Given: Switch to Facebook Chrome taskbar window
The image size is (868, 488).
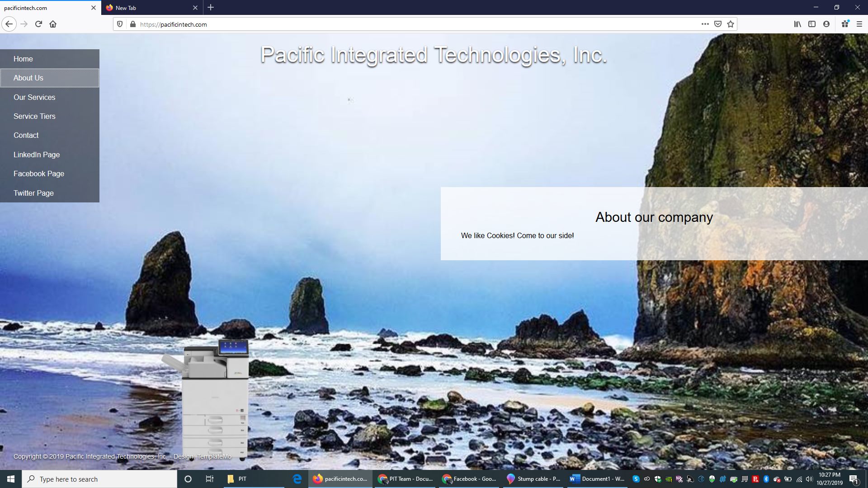Looking at the screenshot, I should click(469, 479).
